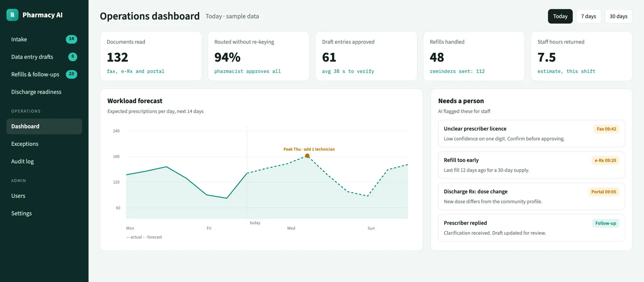Click 'Today · sample data' subtitle
This screenshot has height=282, width=644.
232,16
